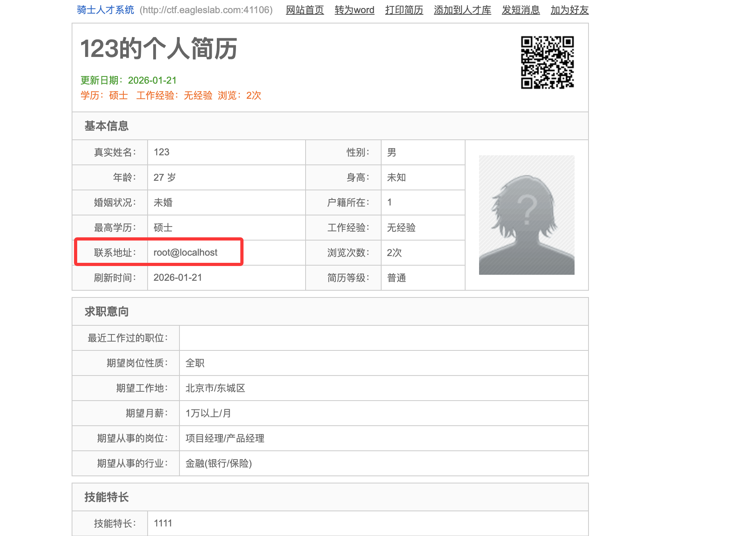Click the 123的个人简历 heading
The height and width of the screenshot is (536, 756).
click(159, 49)
